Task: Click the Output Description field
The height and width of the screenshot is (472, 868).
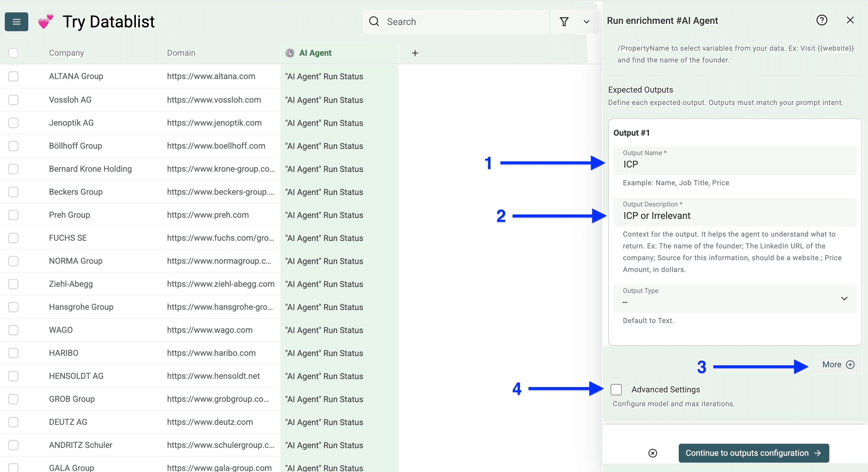Action: (734, 212)
